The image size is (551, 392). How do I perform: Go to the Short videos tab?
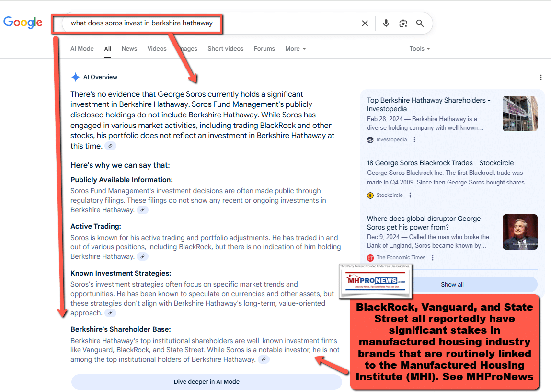226,49
